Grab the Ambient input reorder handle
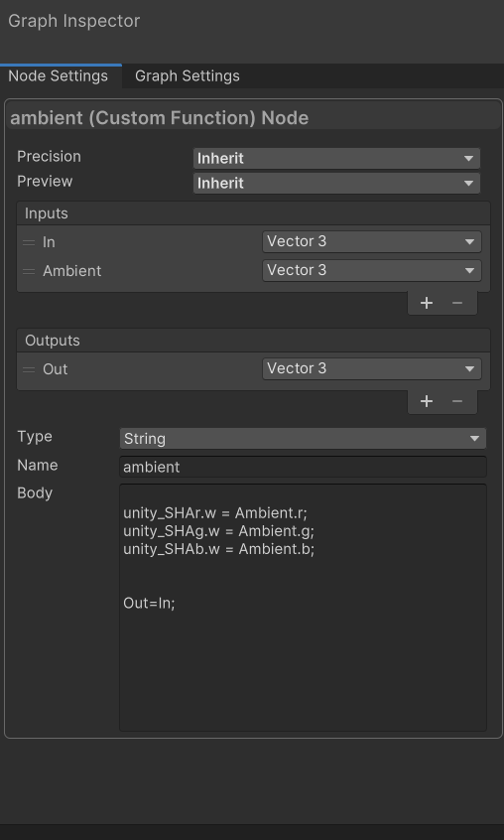This screenshot has height=840, width=504. [29, 271]
